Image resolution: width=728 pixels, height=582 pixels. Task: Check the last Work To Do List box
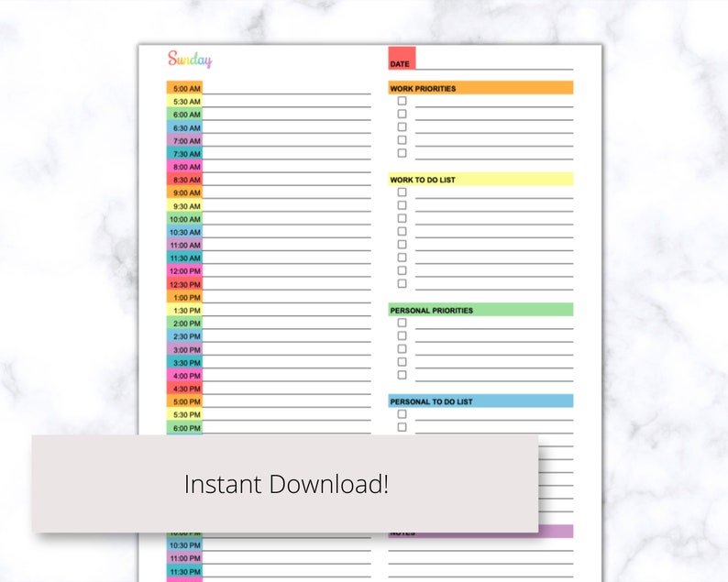[x=403, y=283]
